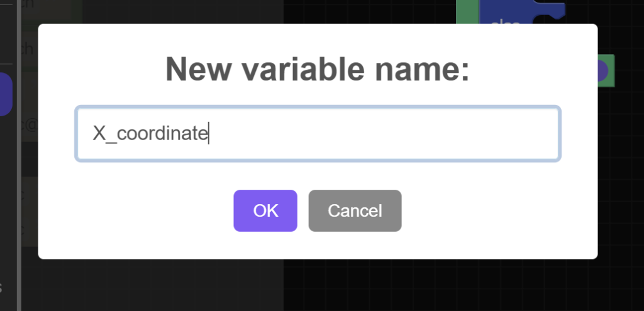The image size is (644, 311).
Task: Click blank space right of the text input
Action: point(579,133)
